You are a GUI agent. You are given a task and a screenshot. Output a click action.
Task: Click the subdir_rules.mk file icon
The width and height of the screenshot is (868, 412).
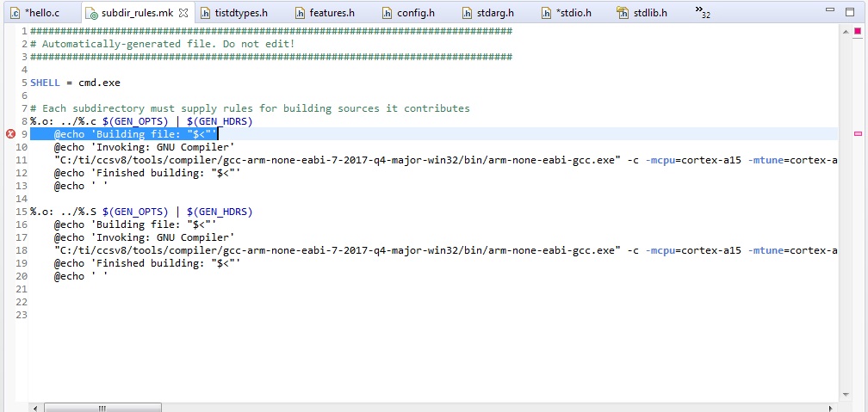click(x=92, y=13)
